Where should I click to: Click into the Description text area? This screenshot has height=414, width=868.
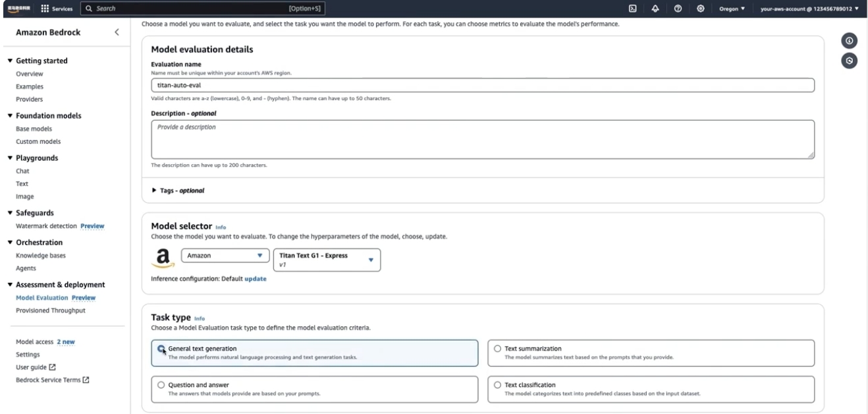pos(483,139)
